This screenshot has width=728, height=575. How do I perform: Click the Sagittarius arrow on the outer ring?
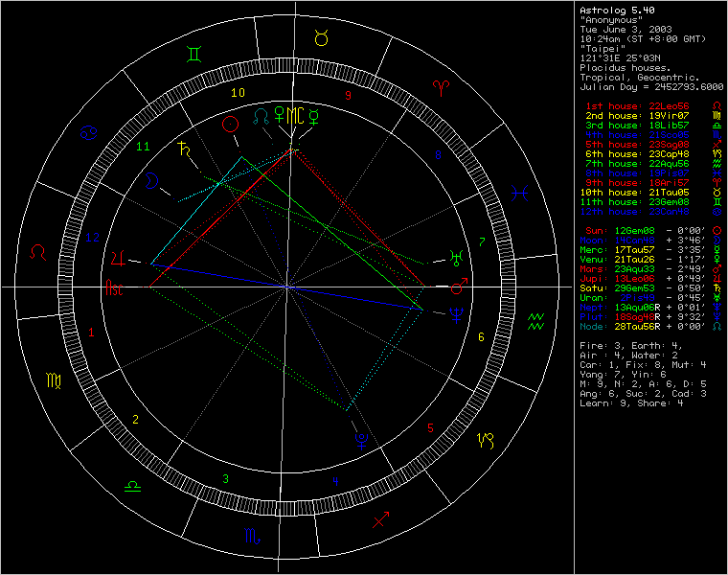(380, 521)
